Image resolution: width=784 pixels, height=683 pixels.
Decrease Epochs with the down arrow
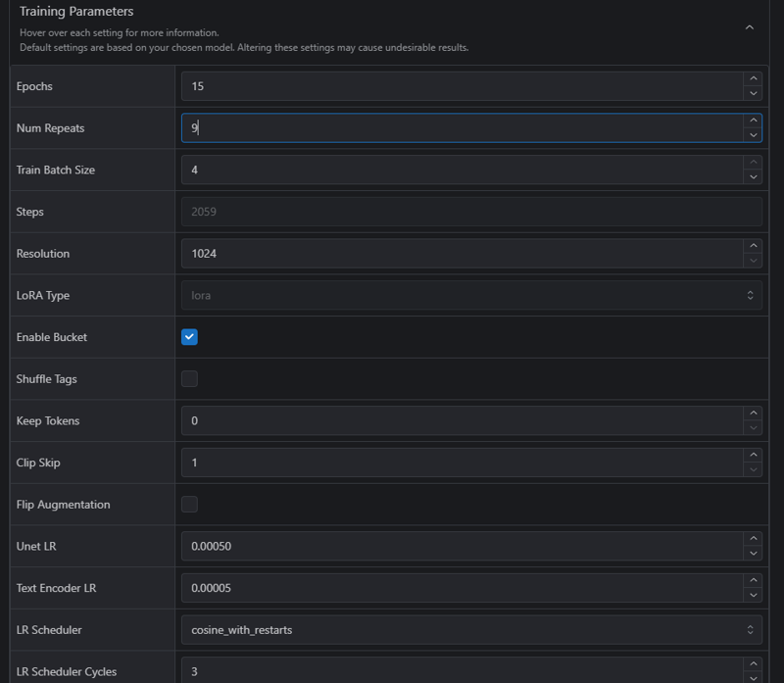click(753, 93)
